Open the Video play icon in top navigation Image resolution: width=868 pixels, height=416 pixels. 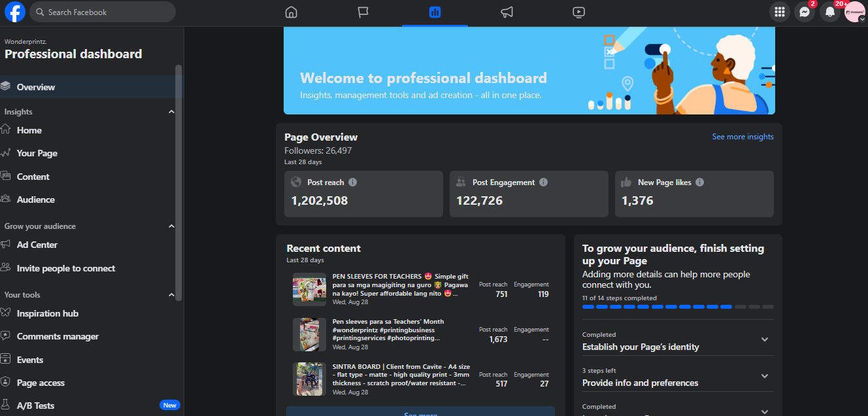578,12
